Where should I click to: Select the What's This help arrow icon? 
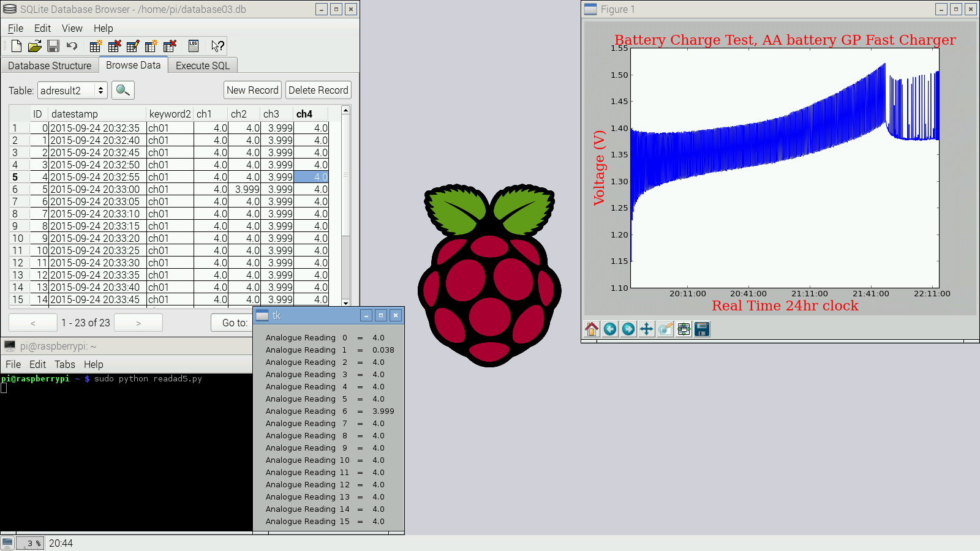[x=216, y=46]
